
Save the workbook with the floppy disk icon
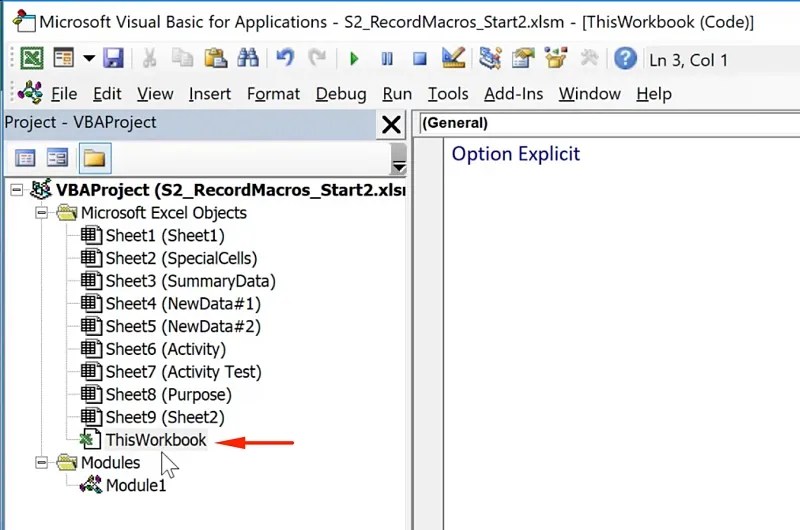tap(113, 59)
